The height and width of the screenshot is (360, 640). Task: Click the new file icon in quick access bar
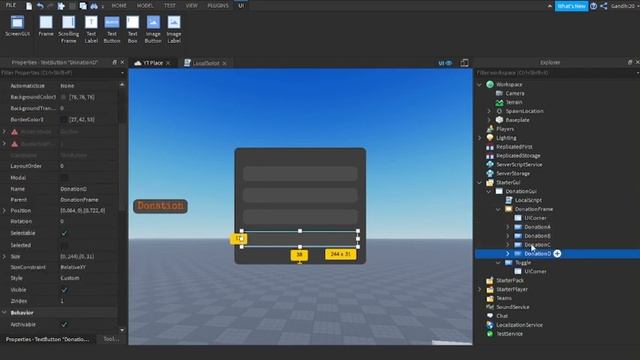point(29,6)
